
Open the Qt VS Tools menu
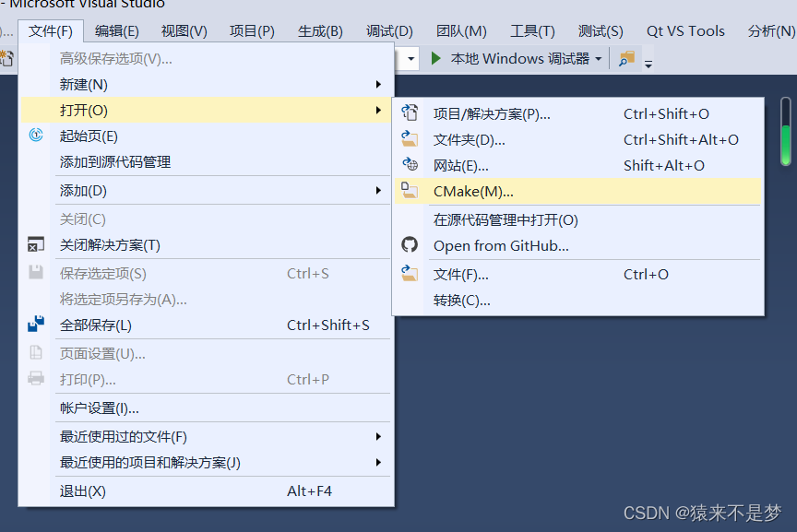[685, 30]
